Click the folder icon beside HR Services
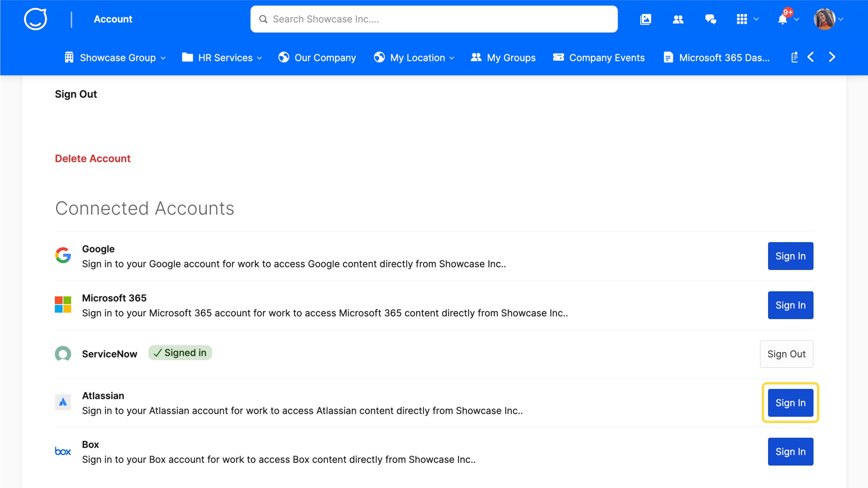The width and height of the screenshot is (868, 488). [187, 57]
